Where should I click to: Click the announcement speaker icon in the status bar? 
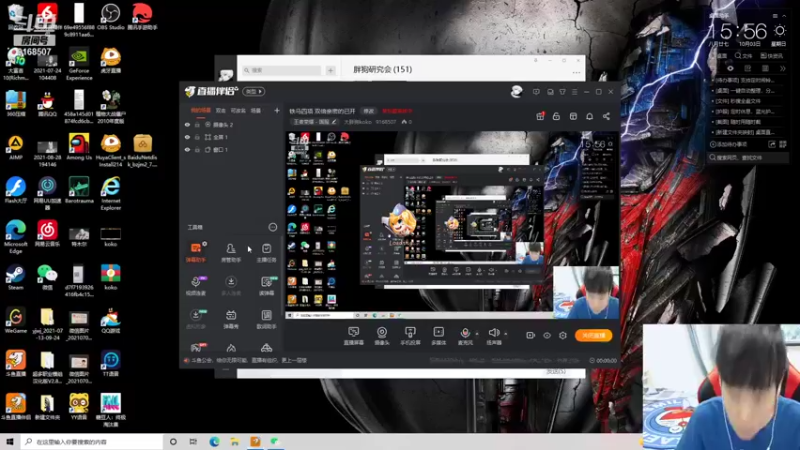[x=187, y=360]
